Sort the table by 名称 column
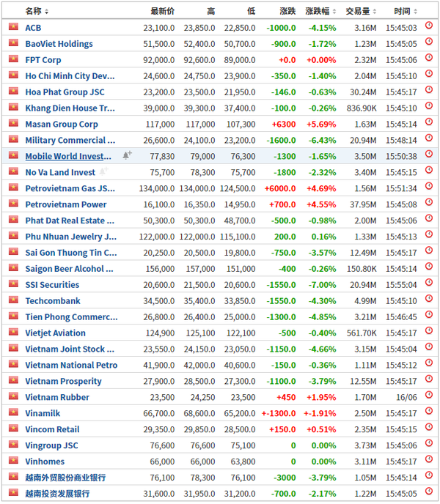This screenshot has width=440, height=504. point(37,11)
